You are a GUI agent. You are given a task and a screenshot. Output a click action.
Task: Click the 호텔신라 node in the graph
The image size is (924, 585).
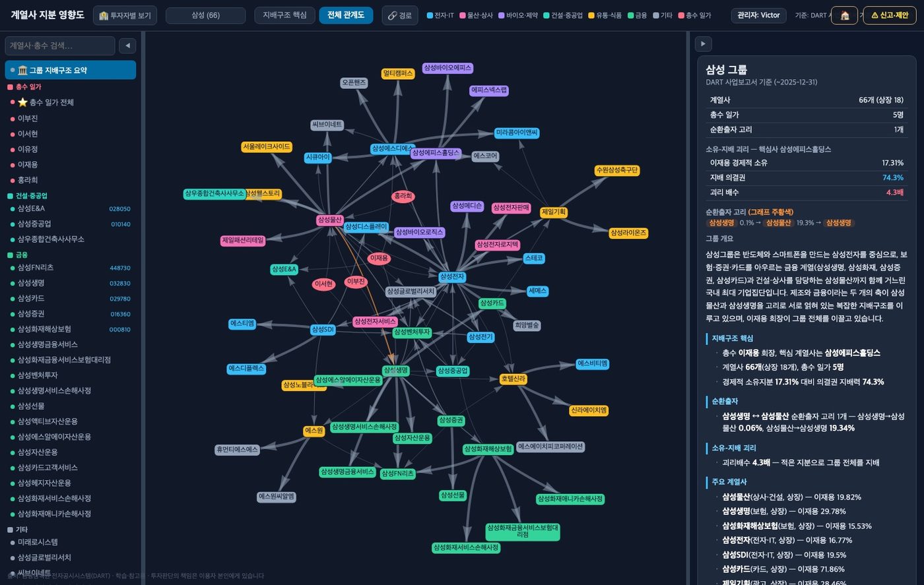pos(513,379)
